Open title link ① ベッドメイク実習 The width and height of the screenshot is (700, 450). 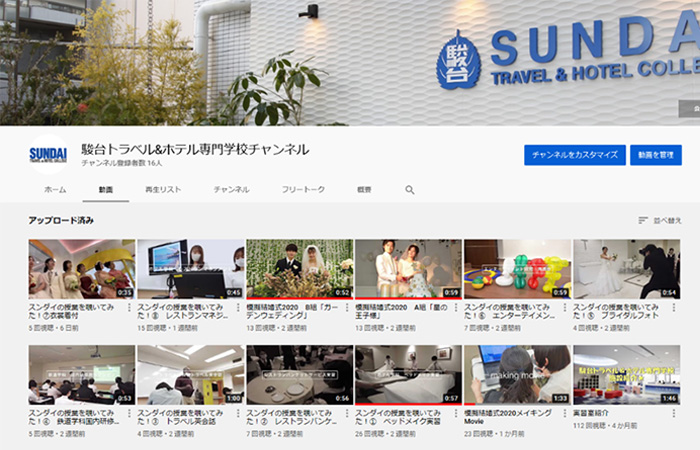[x=398, y=417]
